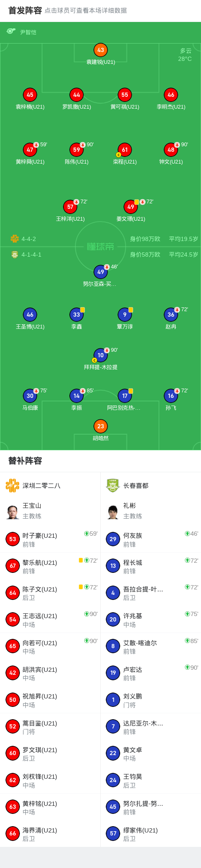Select substitute 时子豪(U21) number 53
The image size is (201, 868).
coord(50,539)
